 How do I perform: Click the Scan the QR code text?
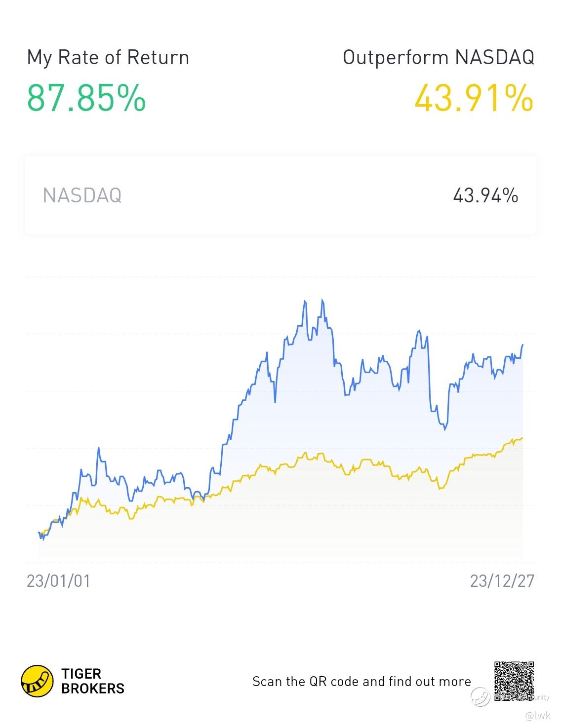click(362, 682)
